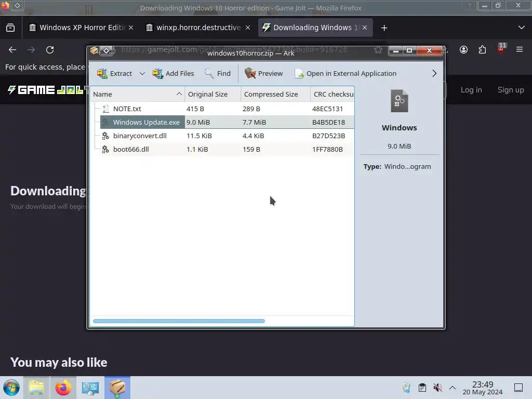Open Firefox View icon
This screenshot has height=399, width=532.
point(10,28)
